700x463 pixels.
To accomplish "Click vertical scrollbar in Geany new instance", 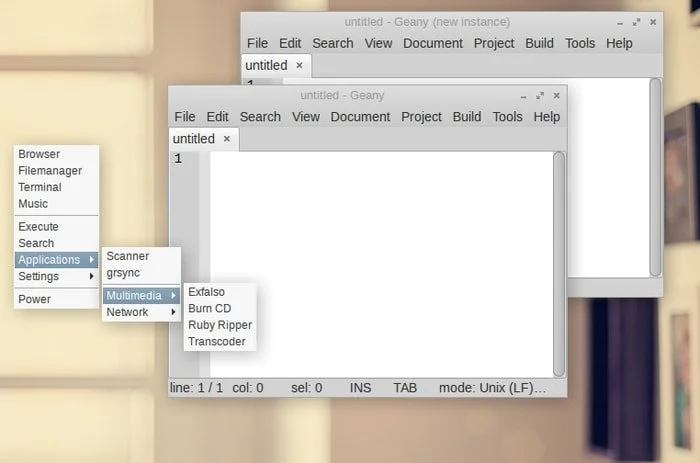I will click(655, 177).
